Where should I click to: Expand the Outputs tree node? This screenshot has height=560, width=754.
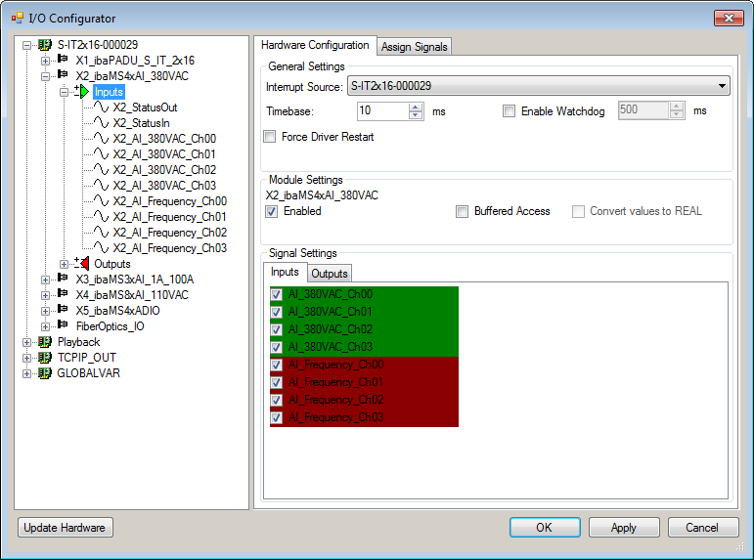coord(64,264)
